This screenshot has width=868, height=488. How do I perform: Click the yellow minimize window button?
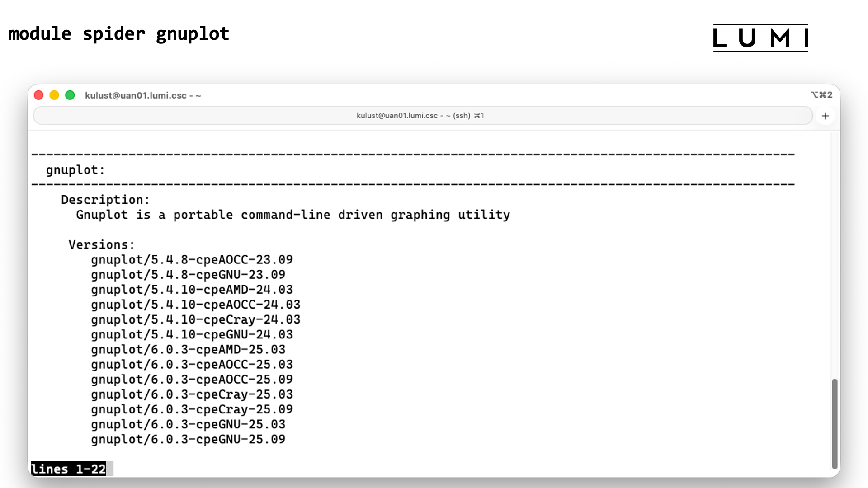(x=54, y=95)
